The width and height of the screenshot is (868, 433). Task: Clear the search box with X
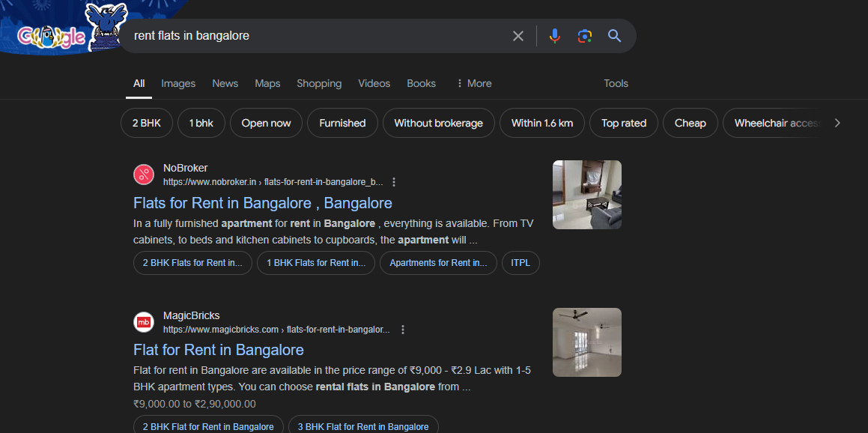518,36
